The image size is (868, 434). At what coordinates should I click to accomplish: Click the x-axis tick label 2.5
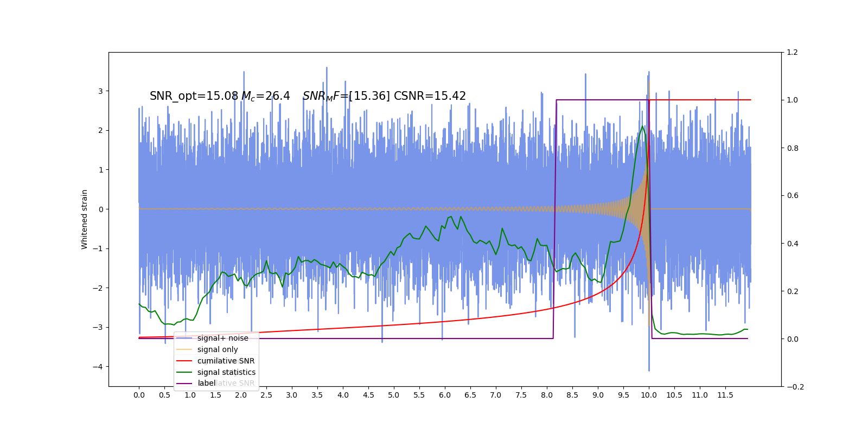266,395
